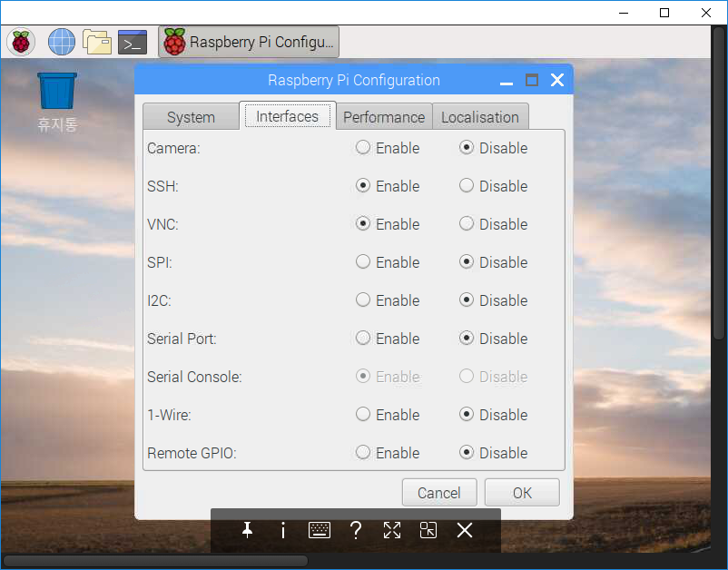The width and height of the screenshot is (728, 570).
Task: Switch to the Performance tab
Action: 384,117
